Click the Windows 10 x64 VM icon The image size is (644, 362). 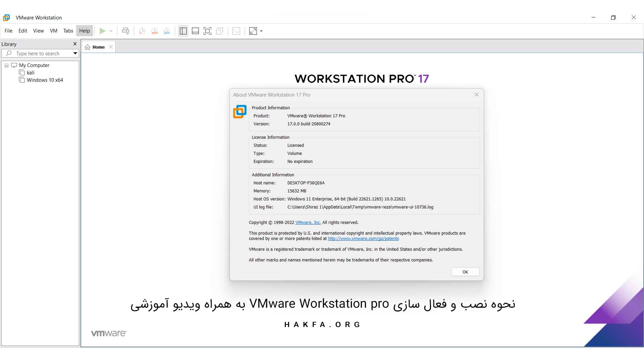tap(22, 80)
